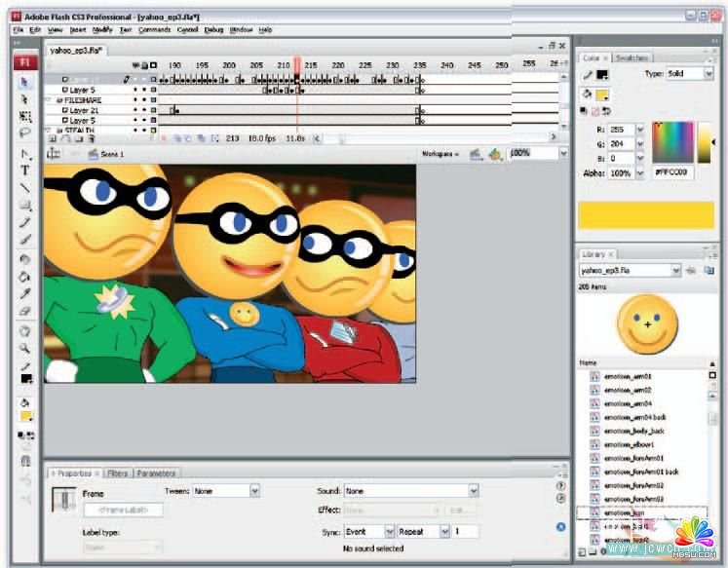Select the Eyedropper tool

(25, 293)
